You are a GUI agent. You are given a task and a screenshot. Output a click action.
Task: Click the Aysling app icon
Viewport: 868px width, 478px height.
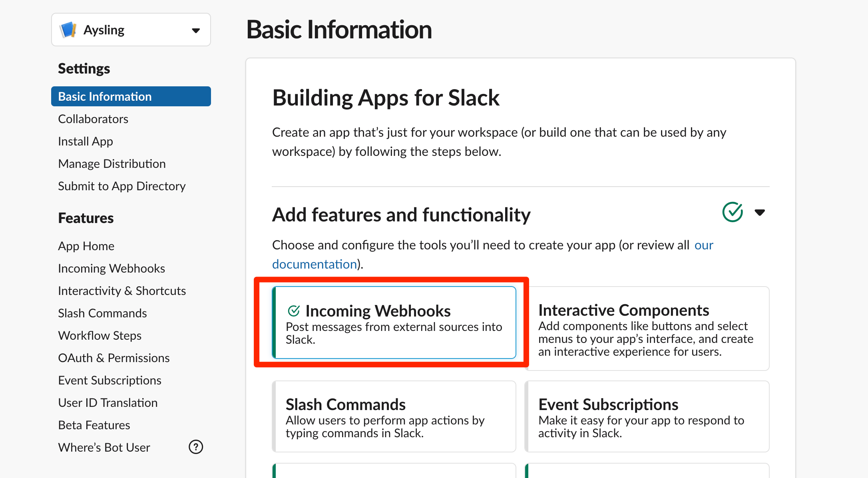click(68, 30)
